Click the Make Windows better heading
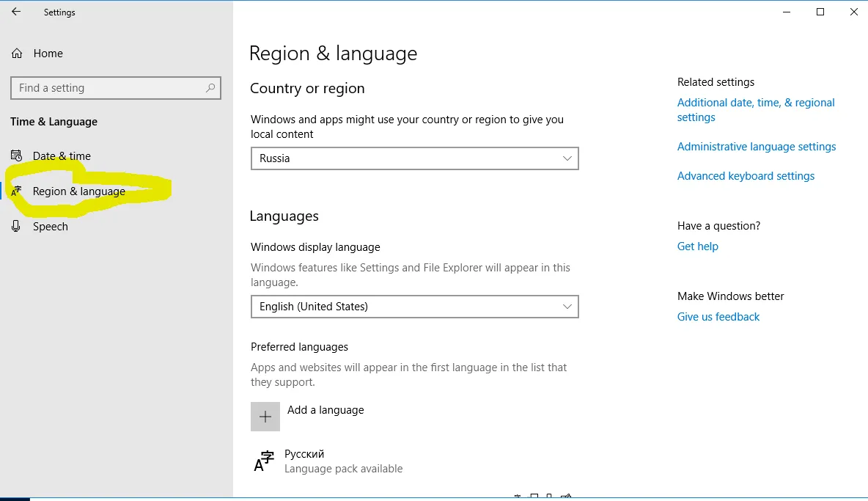The image size is (868, 501). [730, 296]
